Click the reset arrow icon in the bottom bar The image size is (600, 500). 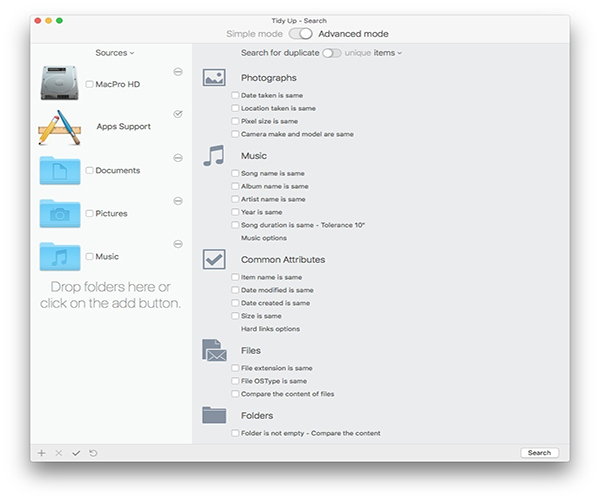(93, 453)
